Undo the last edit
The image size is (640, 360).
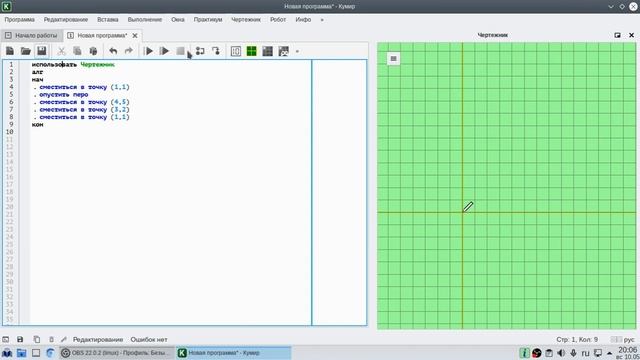(x=113, y=51)
